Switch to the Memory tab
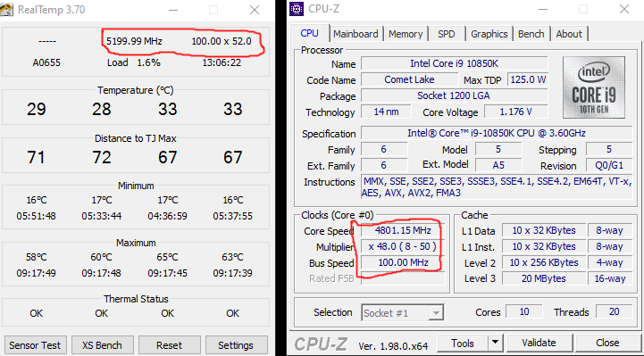 (x=406, y=34)
